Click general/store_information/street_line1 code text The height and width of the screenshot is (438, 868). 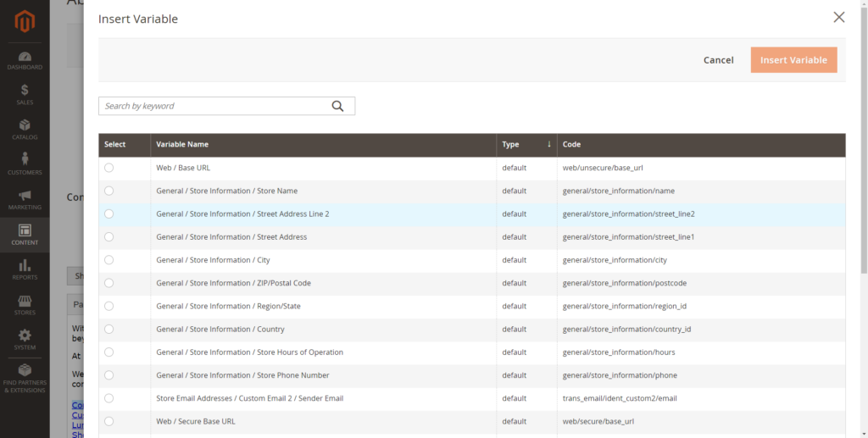pyautogui.click(x=628, y=236)
